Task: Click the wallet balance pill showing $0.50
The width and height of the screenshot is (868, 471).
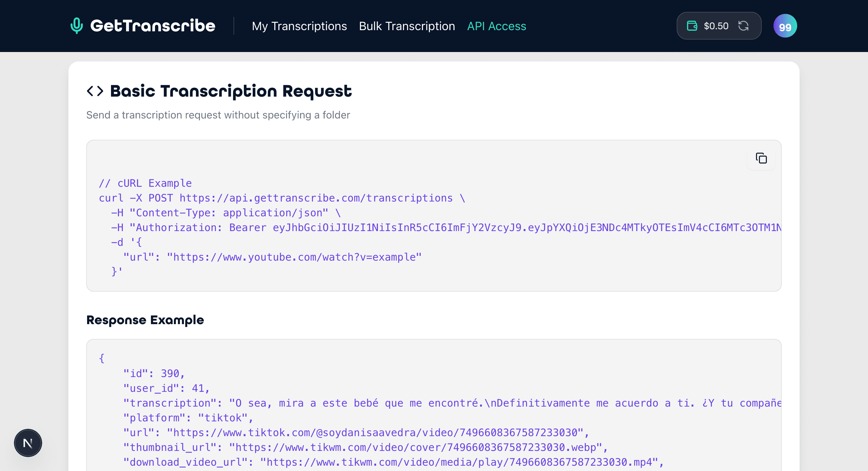Action: click(x=719, y=25)
